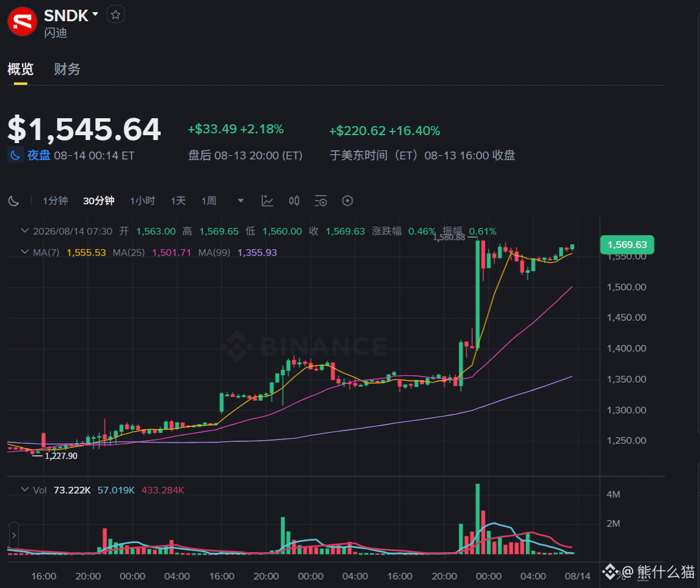Collapse the OHLC info row chevron
This screenshot has width=700, height=588.
25,230
